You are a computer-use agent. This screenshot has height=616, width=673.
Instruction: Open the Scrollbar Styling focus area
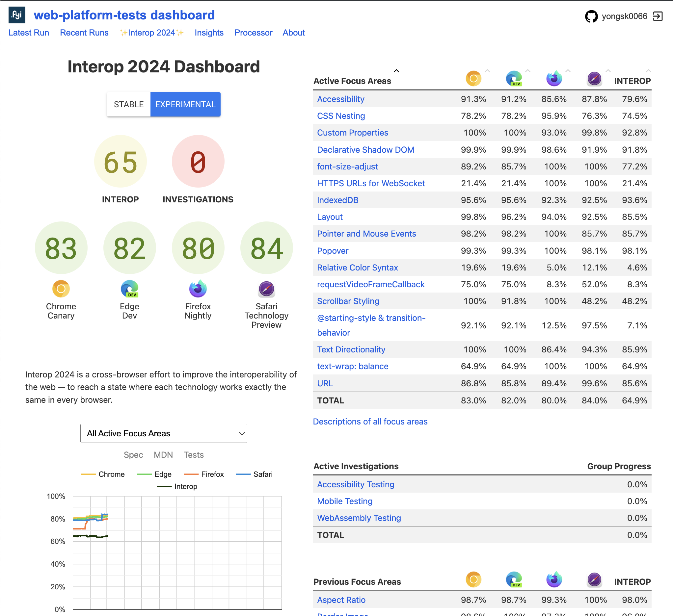[x=348, y=301]
